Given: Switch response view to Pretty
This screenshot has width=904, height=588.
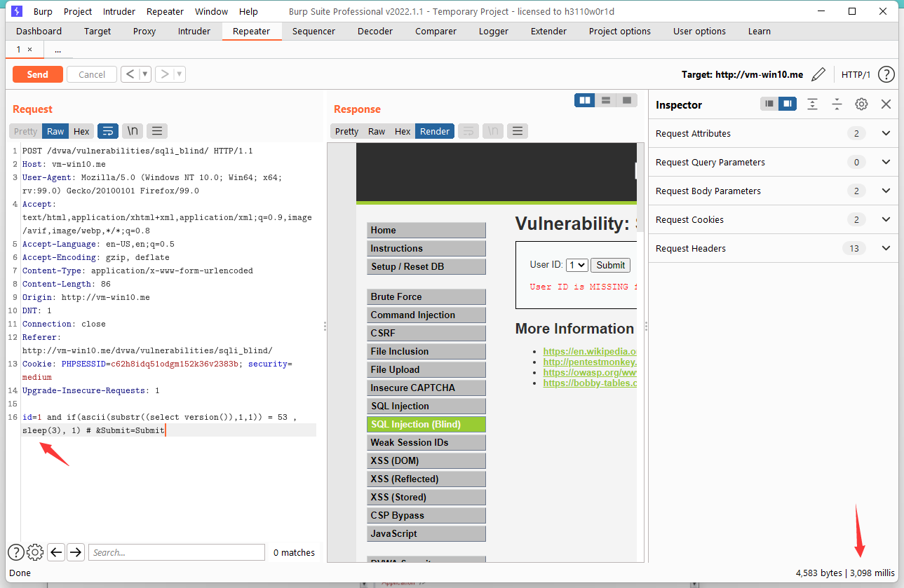Looking at the screenshot, I should point(346,131).
